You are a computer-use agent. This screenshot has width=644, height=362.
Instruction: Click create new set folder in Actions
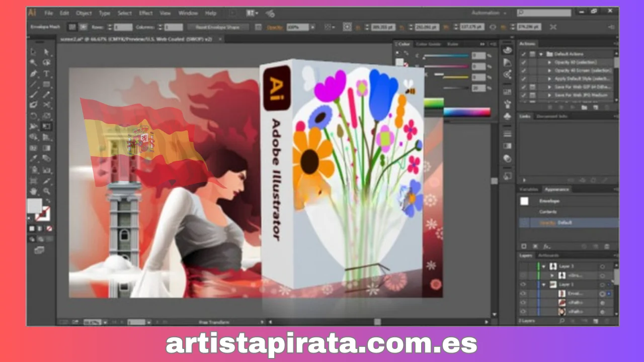click(x=584, y=107)
